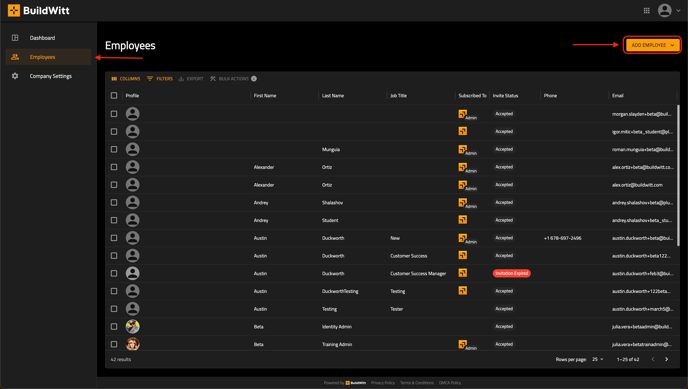Click the Add Employee button
Image resolution: width=688 pixels, height=389 pixels.
point(652,45)
